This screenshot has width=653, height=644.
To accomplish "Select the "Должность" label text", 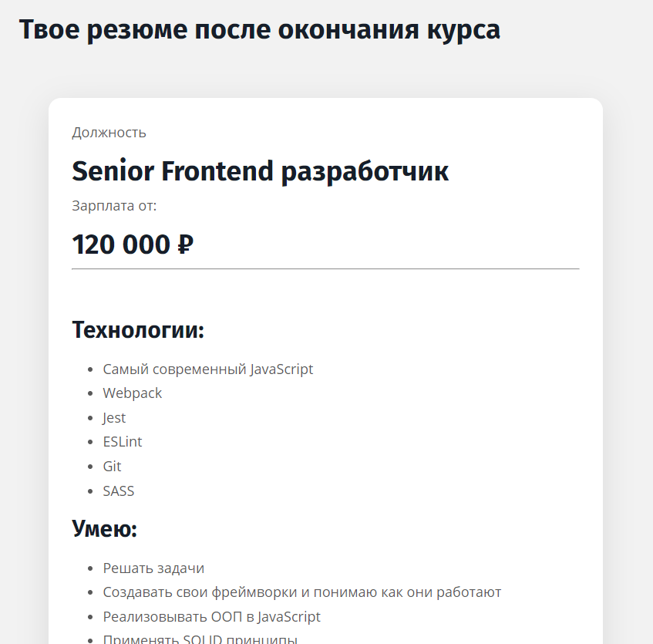I will 109,133.
